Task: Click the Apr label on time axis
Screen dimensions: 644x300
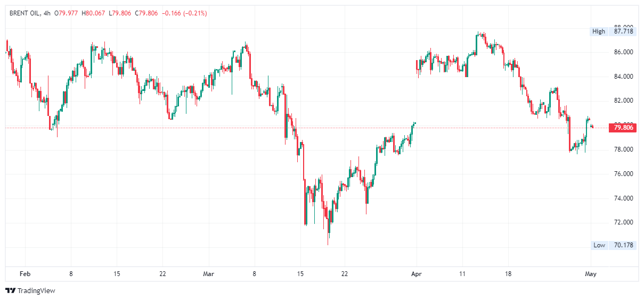Action: click(x=416, y=274)
